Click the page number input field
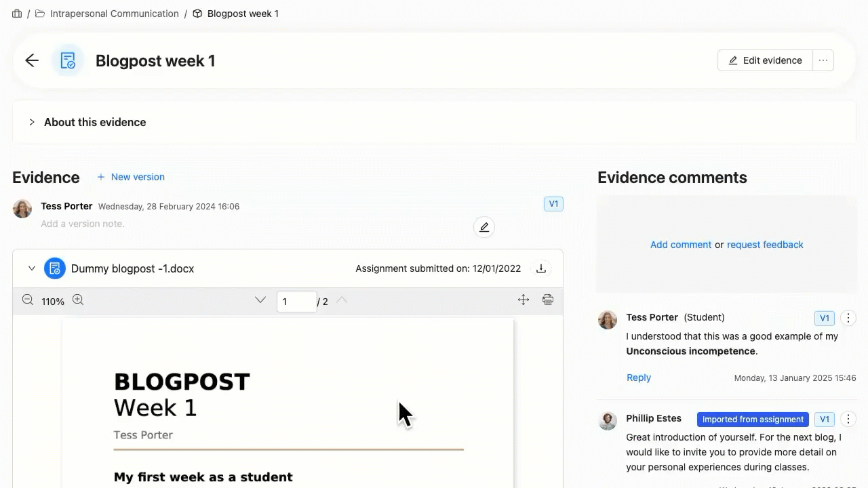The width and height of the screenshot is (868, 488). click(296, 302)
